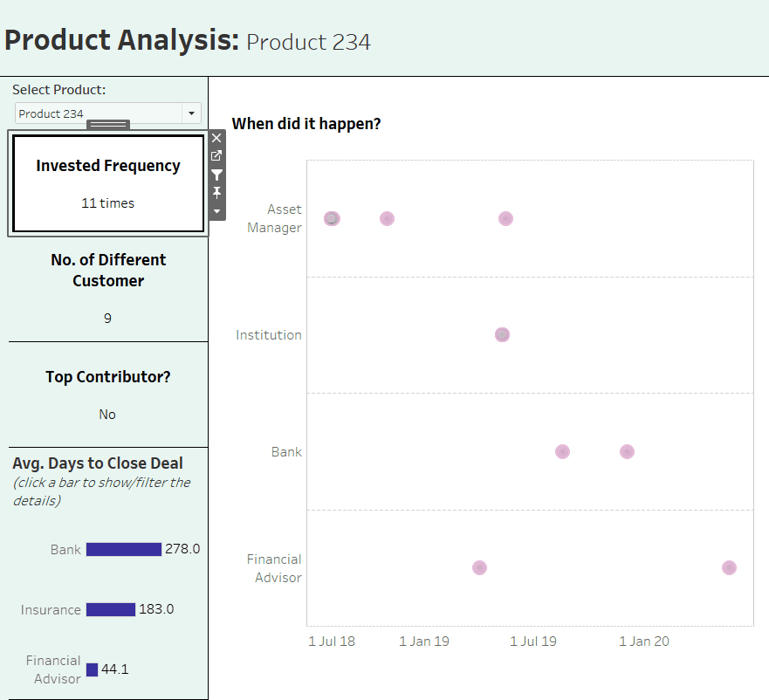Click the No. of Different Customer heading
Viewport: 769px width, 700px height.
click(x=108, y=271)
